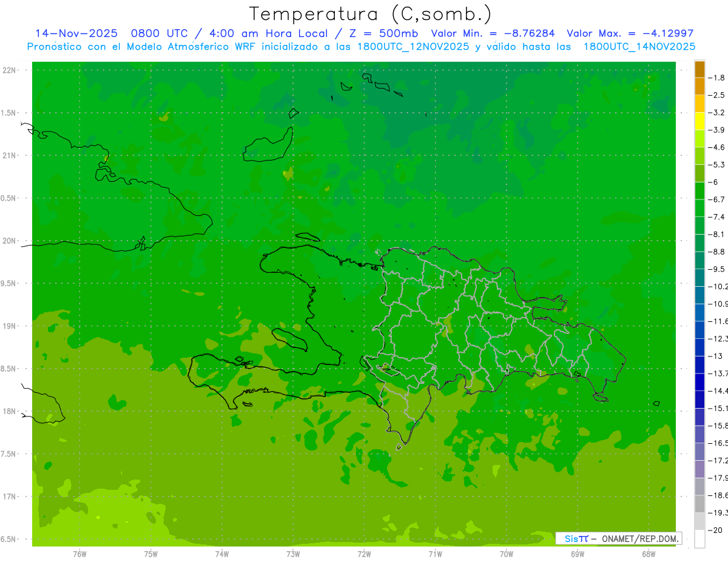Click the "70W" longitude label
Viewport: 728px width, 562px height.
(x=507, y=554)
